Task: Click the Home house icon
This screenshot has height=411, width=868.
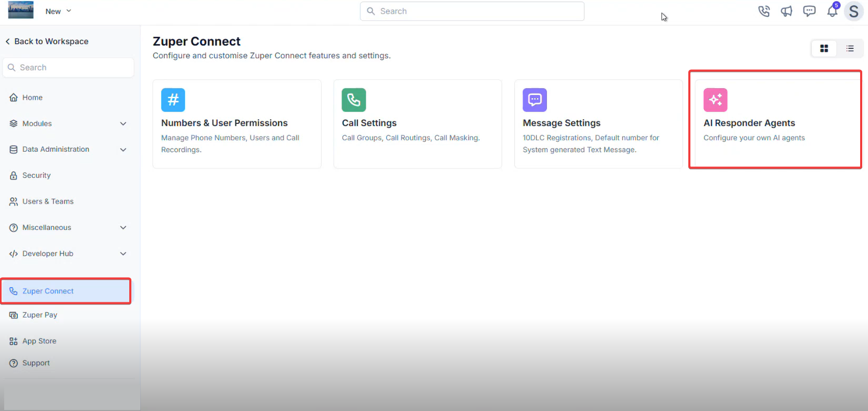Action: [14, 98]
